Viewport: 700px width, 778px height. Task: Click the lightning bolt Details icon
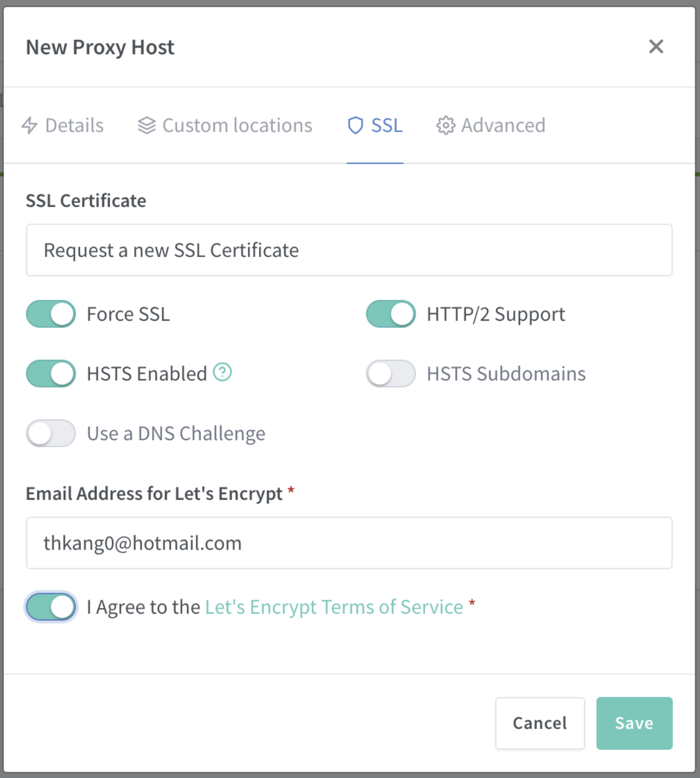tap(29, 125)
